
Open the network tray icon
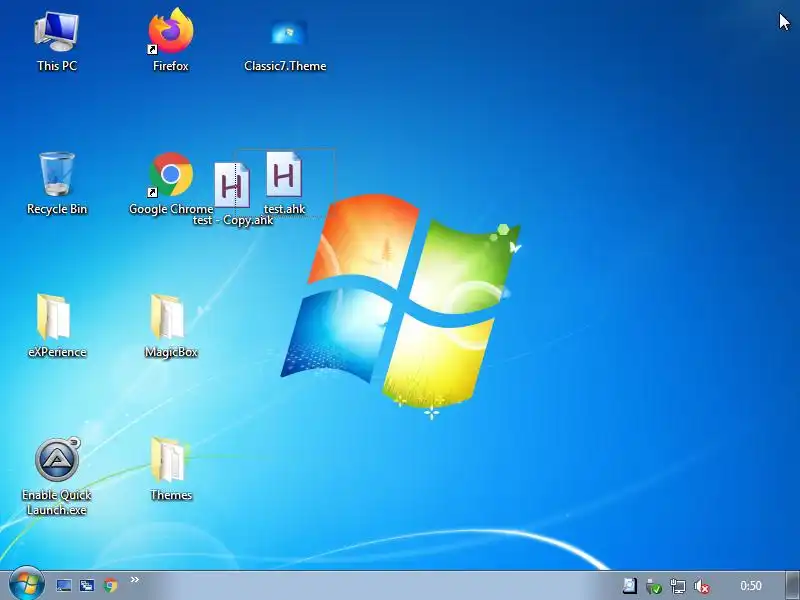pos(678,586)
